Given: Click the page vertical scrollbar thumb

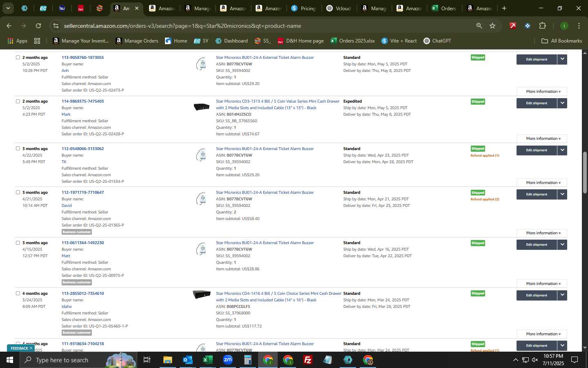Looking at the screenshot, I should coord(585,172).
